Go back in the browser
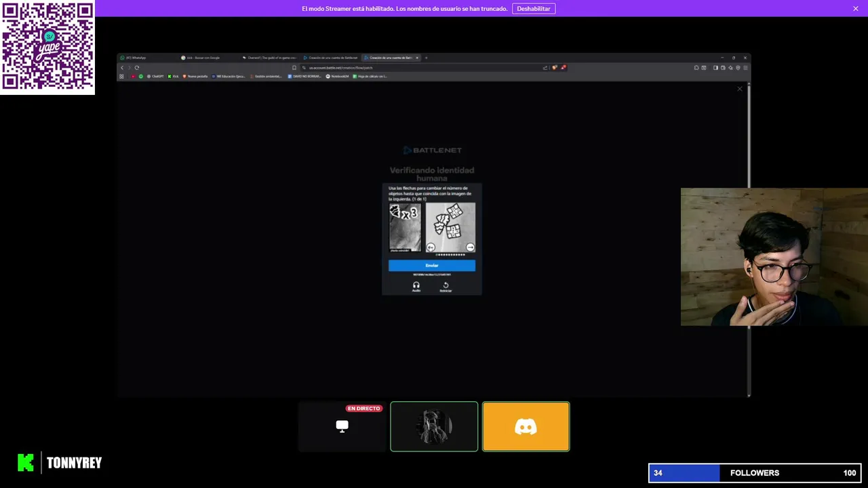 (122, 68)
